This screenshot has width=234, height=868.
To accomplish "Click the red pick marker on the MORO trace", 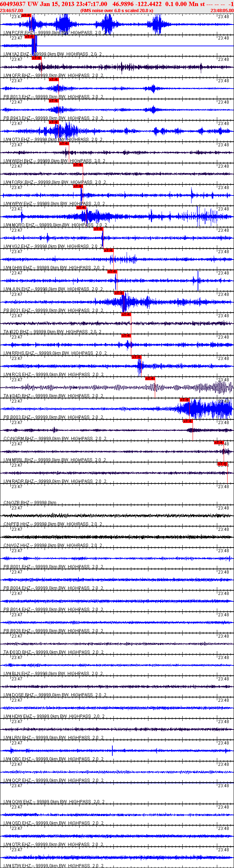I will click(81, 208).
